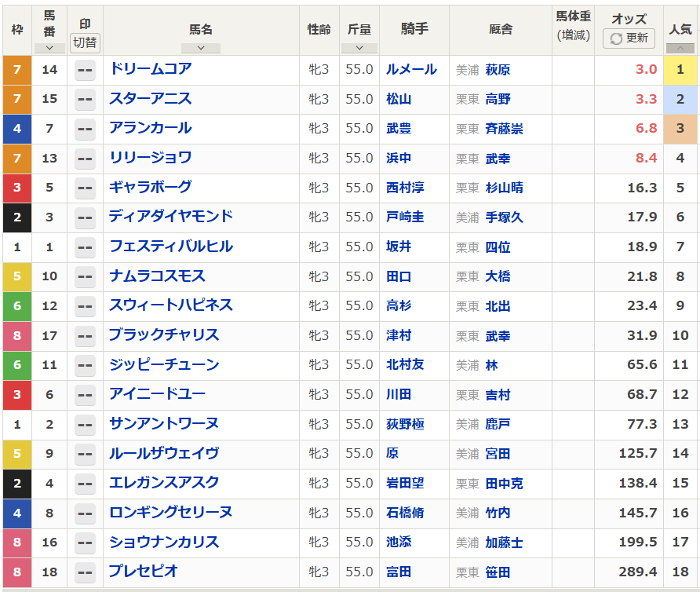Click the odds value 16.3
Image resolution: width=700 pixels, height=592 pixels.
click(642, 188)
